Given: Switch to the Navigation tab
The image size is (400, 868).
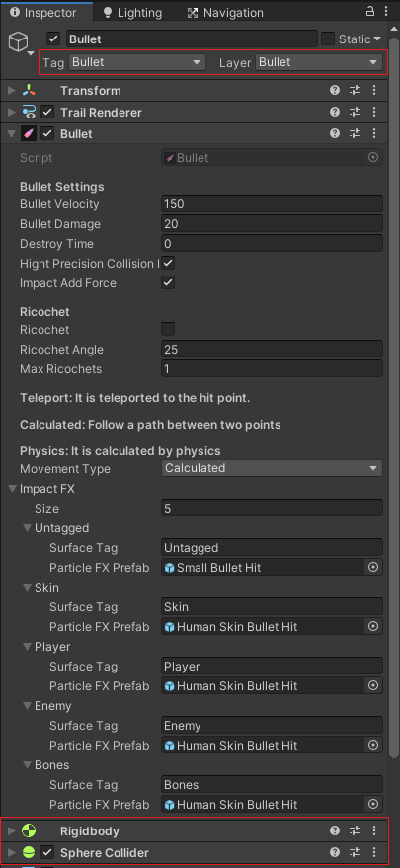Looking at the screenshot, I should coord(225,12).
